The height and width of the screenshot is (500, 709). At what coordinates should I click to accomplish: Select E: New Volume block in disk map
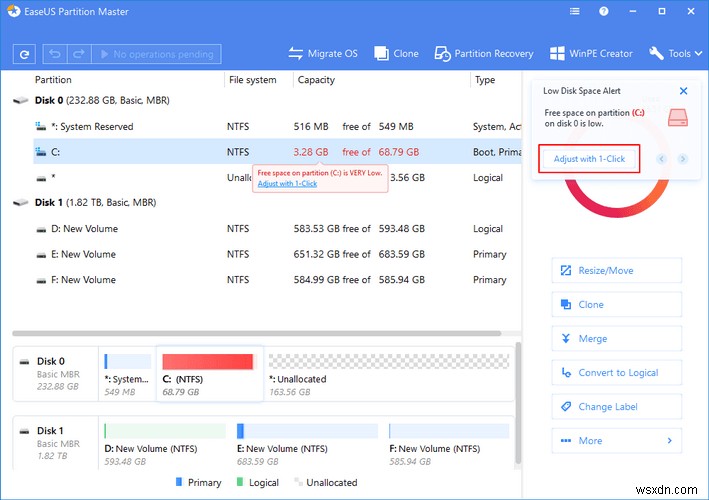coord(307,443)
